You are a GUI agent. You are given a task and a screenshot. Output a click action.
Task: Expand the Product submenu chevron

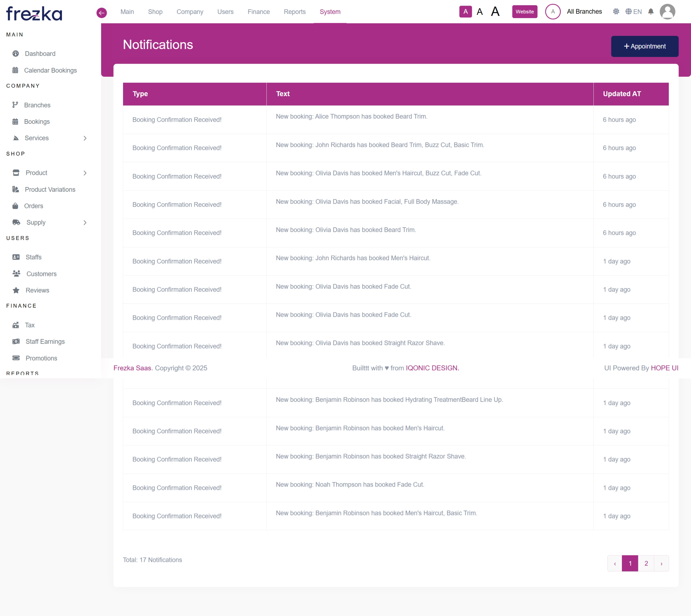coord(85,173)
